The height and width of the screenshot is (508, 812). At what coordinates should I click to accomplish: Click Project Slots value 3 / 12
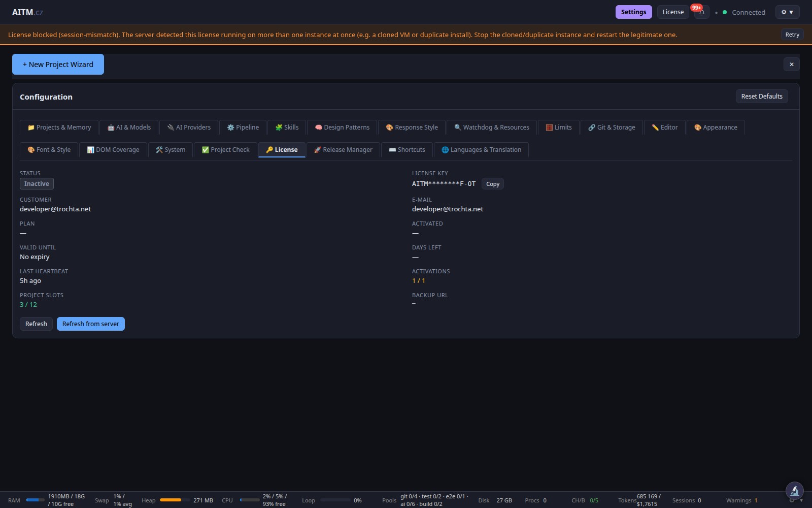[28, 305]
